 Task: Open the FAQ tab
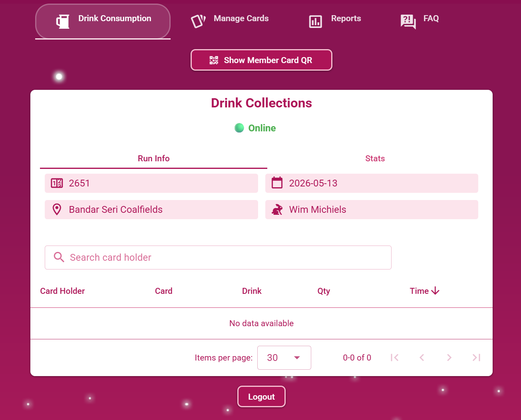click(420, 22)
